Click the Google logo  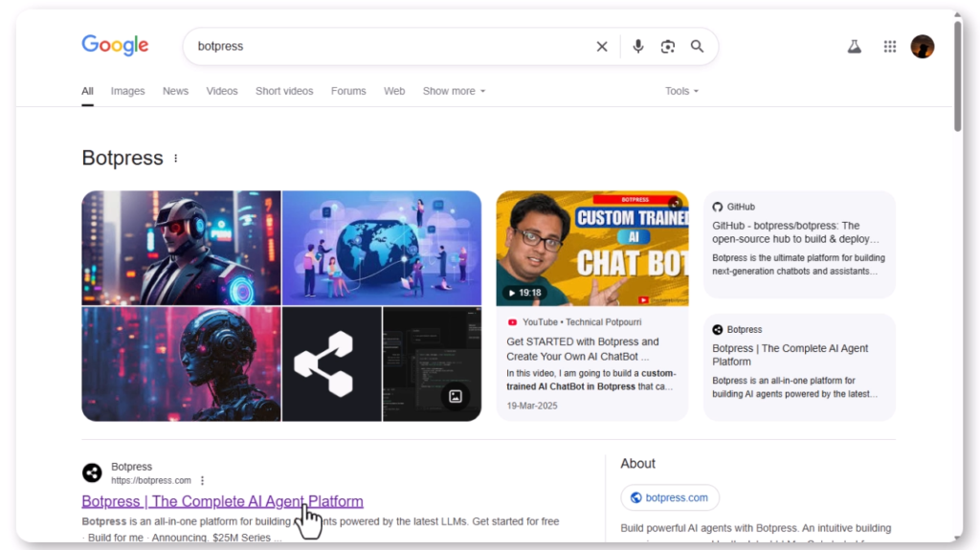(115, 45)
